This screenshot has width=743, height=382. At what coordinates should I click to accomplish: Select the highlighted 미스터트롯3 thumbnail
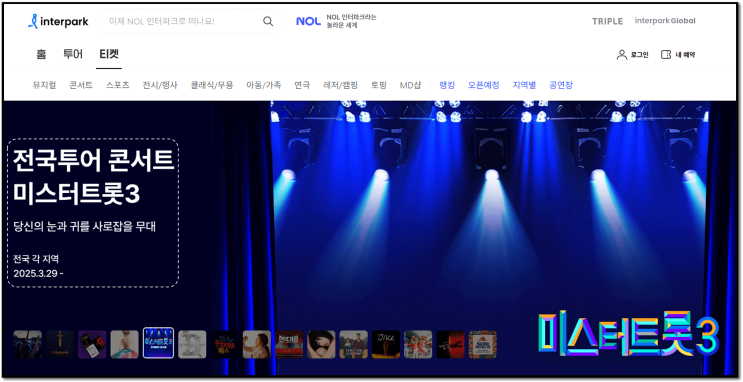pyautogui.click(x=158, y=343)
